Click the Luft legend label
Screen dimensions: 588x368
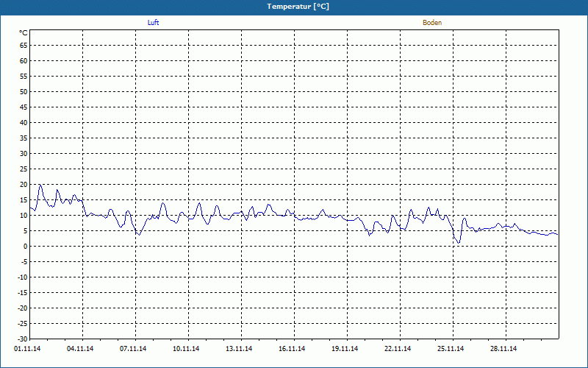pos(154,23)
